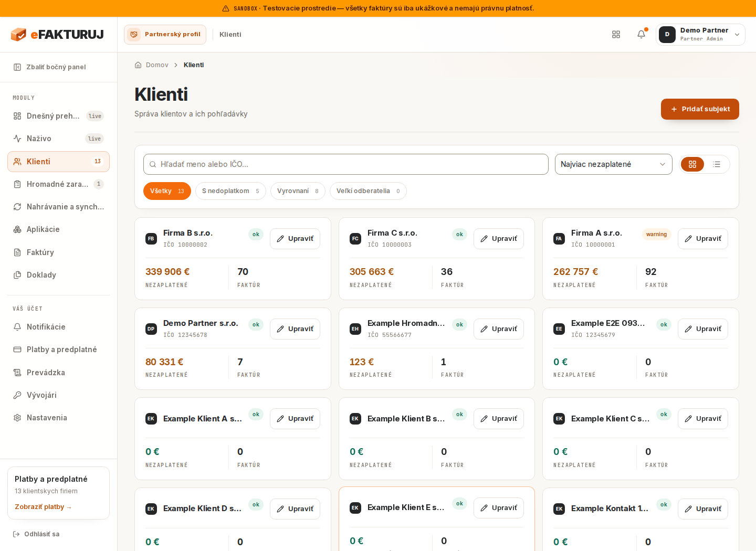The image size is (756, 551).
Task: Click the DP avatar of Demo Partner s.r.o.
Action: [151, 329]
